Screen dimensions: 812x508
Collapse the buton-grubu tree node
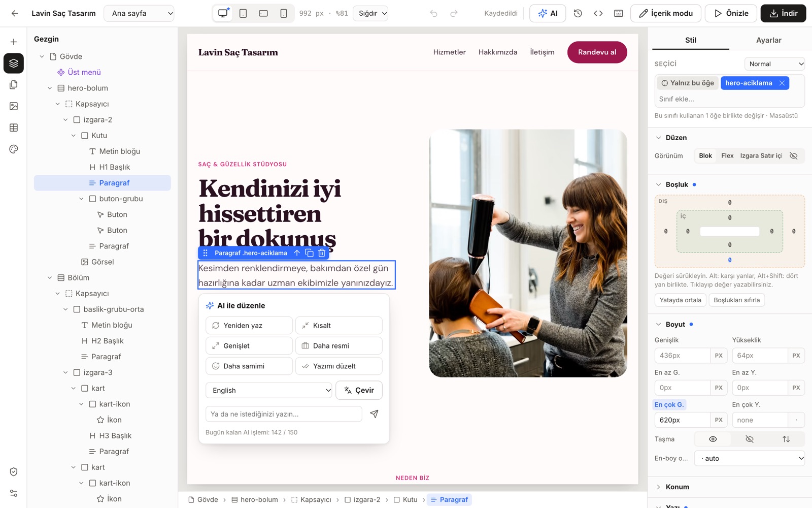click(x=81, y=199)
